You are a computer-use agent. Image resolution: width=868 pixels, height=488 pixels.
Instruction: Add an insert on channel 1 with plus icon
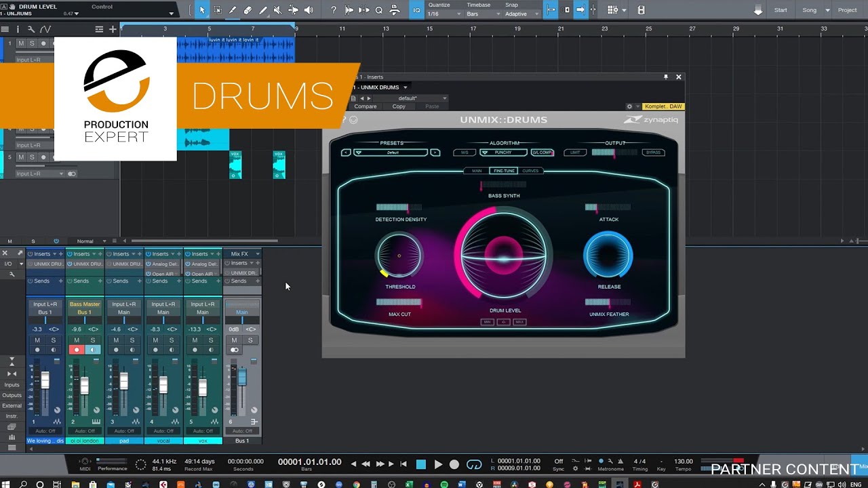pyautogui.click(x=61, y=254)
